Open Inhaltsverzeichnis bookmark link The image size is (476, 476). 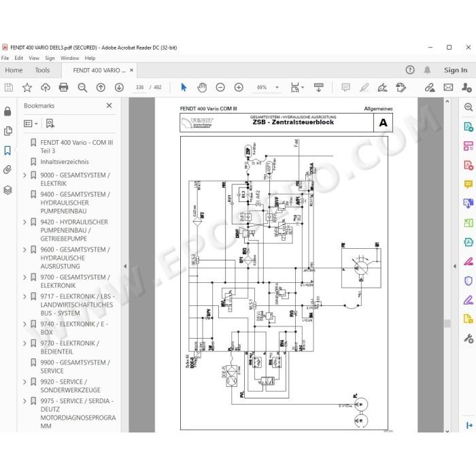tap(65, 162)
